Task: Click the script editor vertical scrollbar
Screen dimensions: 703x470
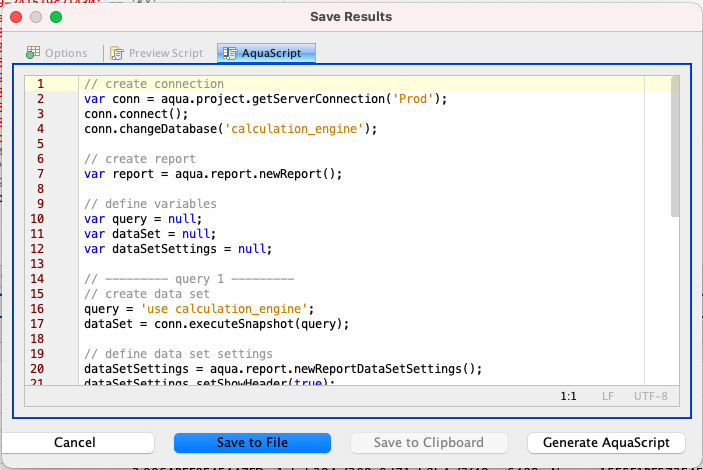Action: click(675, 150)
